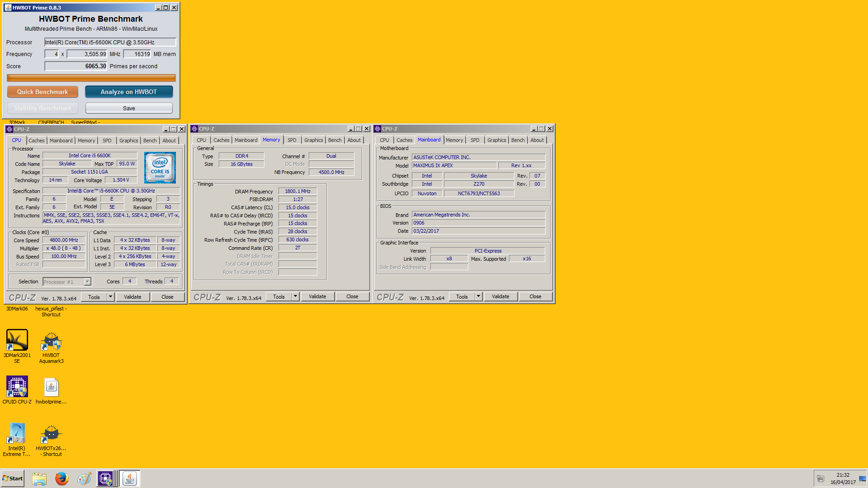Switch to Caches tab in left CPU-Z window
Viewport: 868px width, 488px height.
click(37, 141)
